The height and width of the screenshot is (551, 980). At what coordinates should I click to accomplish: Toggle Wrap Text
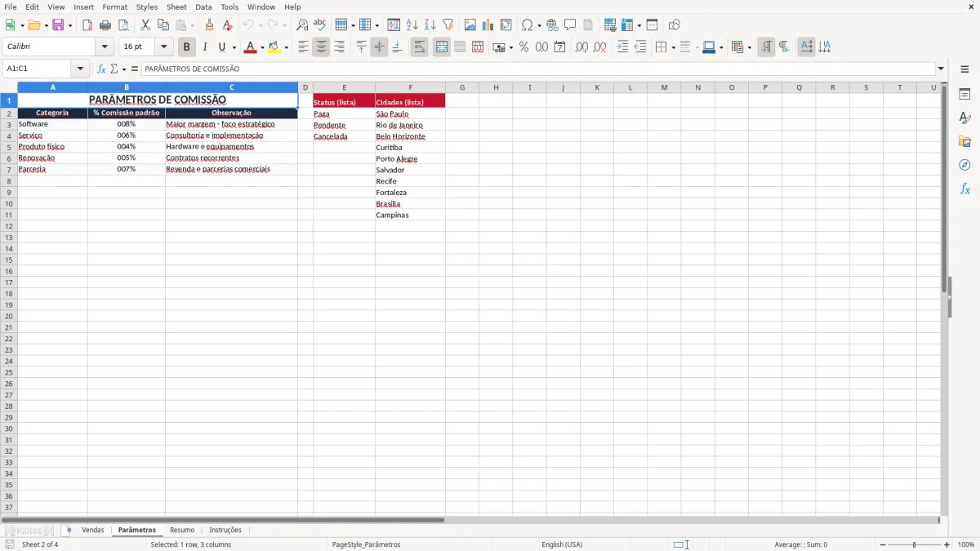click(420, 47)
